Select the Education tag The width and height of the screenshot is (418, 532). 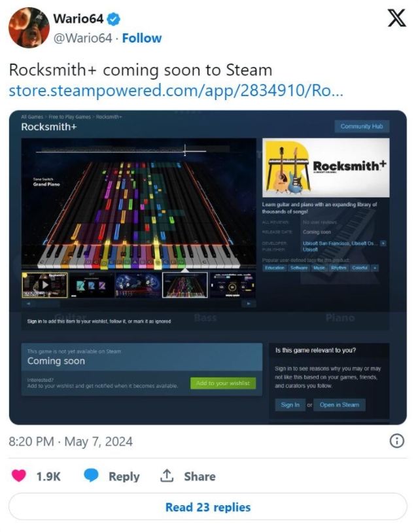275,268
